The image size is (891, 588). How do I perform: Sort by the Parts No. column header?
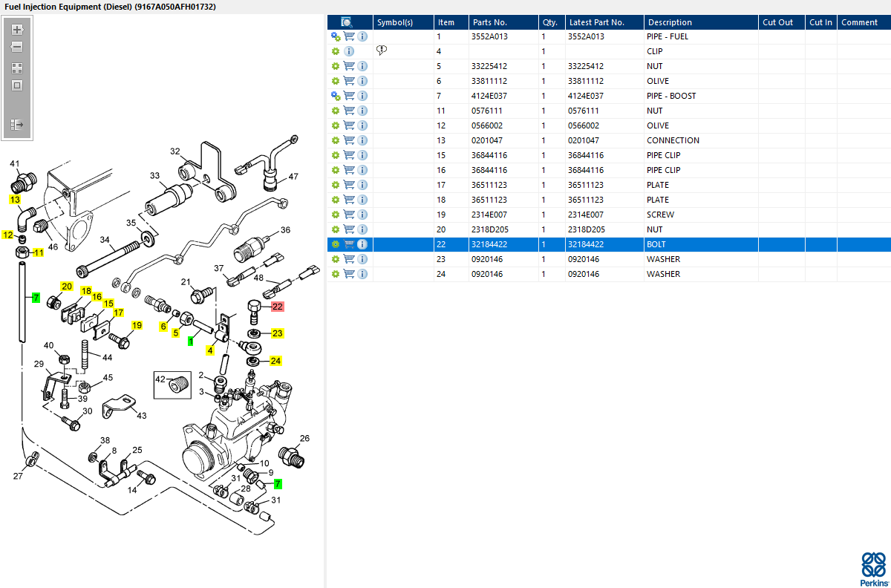503,22
